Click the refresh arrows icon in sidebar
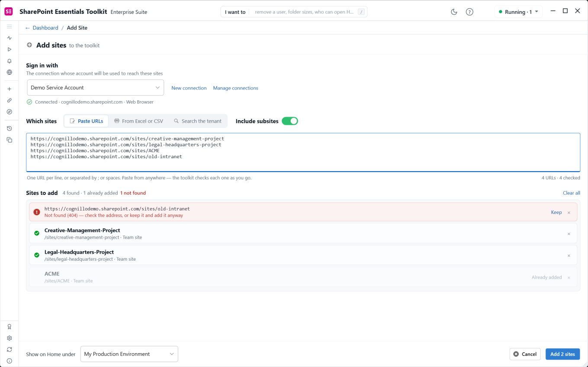This screenshot has height=367, width=588. (x=9, y=349)
